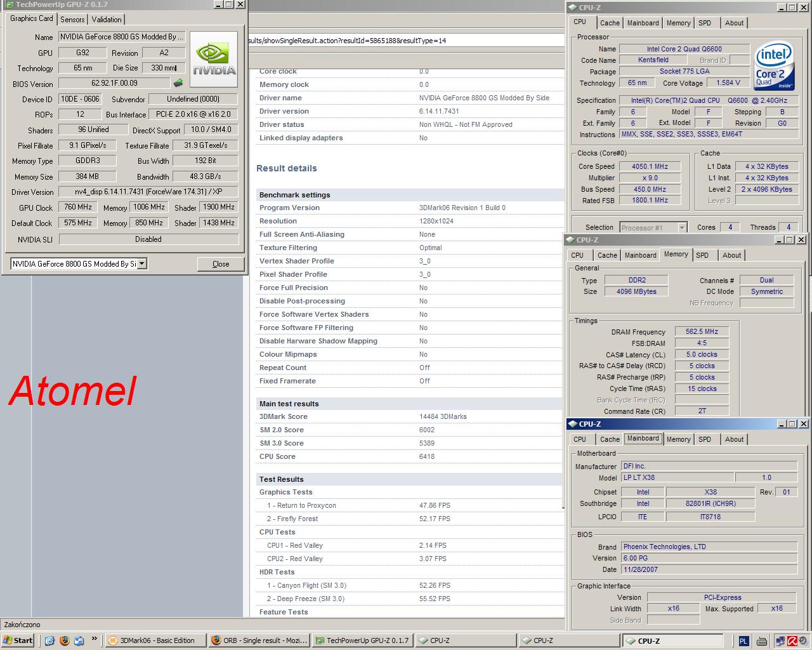Open About tab in top CPU-Z window

(x=734, y=23)
